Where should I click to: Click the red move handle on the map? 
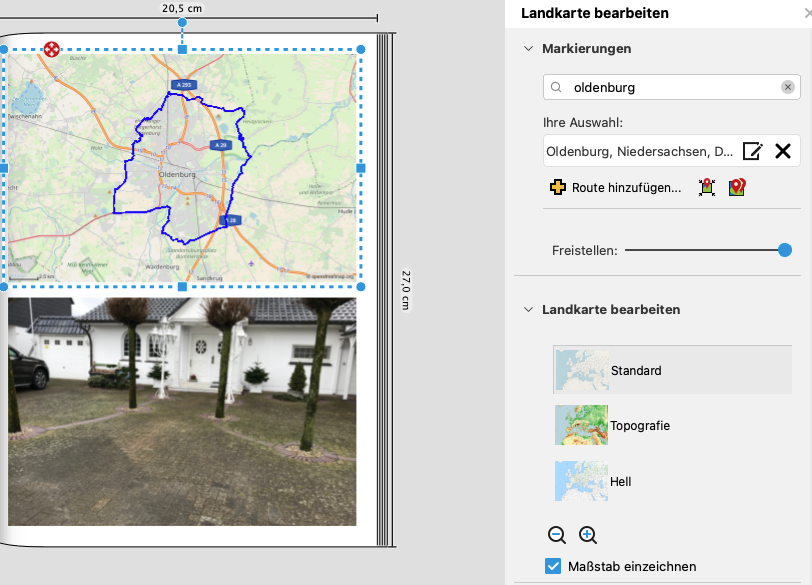coord(51,49)
